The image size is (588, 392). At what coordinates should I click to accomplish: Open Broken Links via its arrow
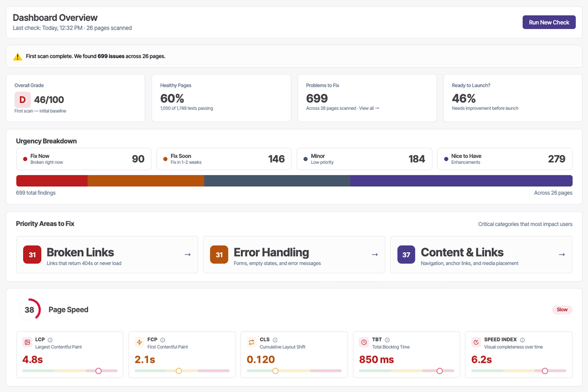pyautogui.click(x=188, y=254)
